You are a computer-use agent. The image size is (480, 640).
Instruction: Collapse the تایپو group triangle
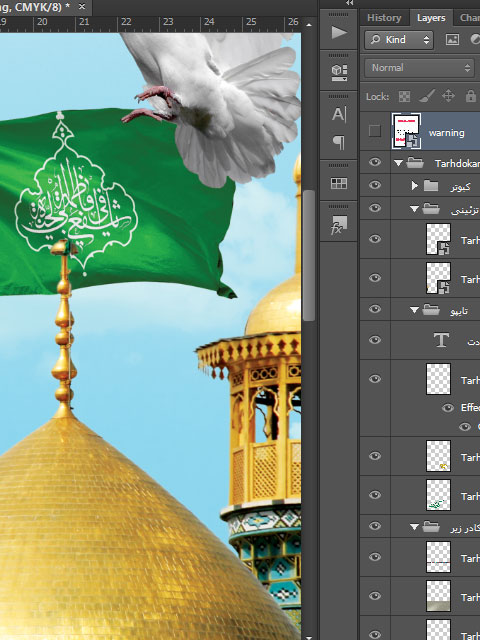tap(414, 310)
